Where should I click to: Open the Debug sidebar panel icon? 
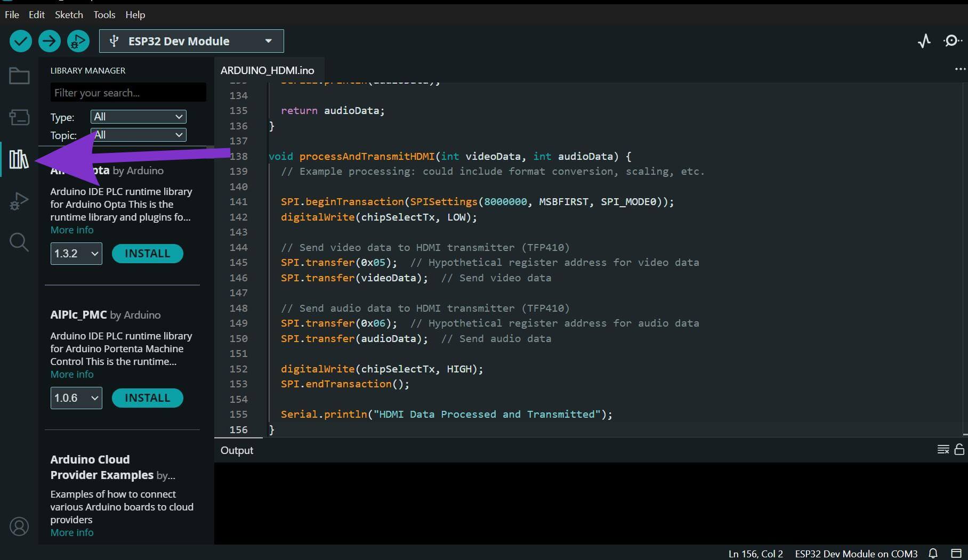tap(19, 201)
